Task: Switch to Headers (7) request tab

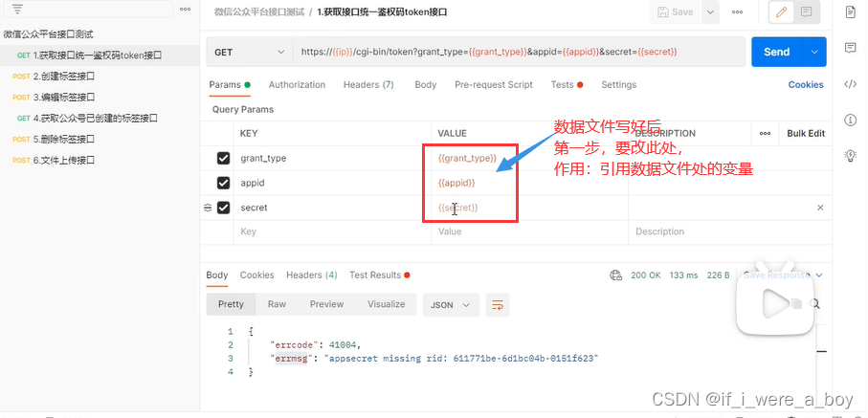Action: click(x=368, y=85)
